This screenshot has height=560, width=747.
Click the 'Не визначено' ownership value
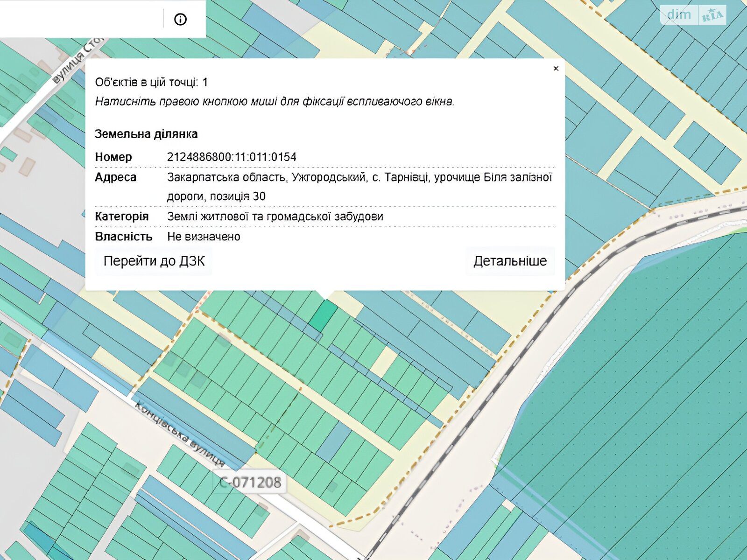pyautogui.click(x=204, y=237)
